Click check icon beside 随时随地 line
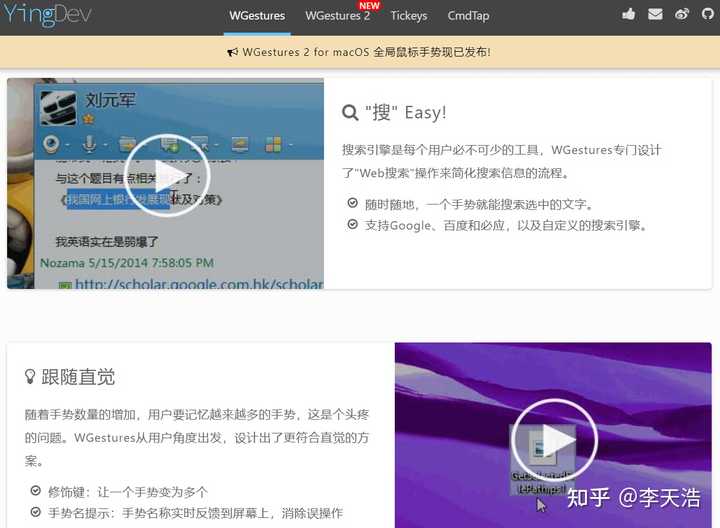The image size is (720, 528). click(x=353, y=202)
